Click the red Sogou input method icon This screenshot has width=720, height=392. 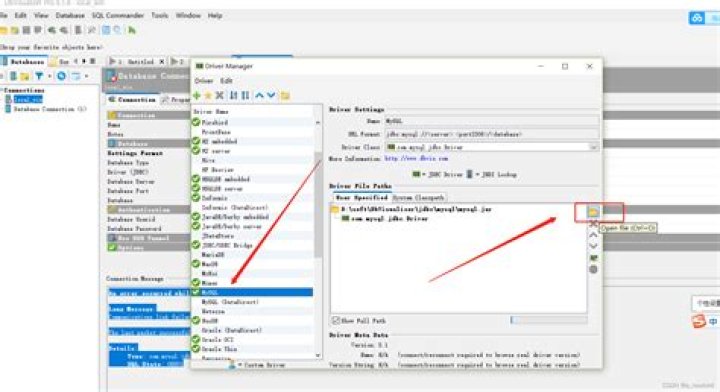point(698,321)
